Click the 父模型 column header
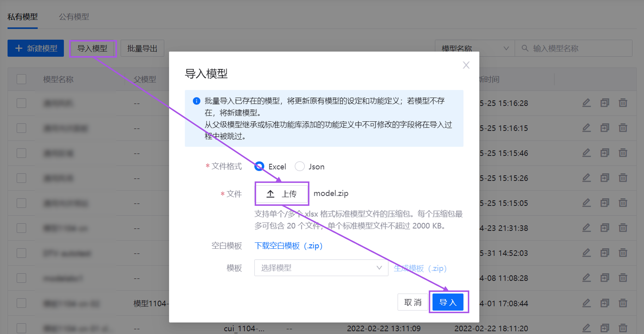The image size is (644, 334). (145, 79)
